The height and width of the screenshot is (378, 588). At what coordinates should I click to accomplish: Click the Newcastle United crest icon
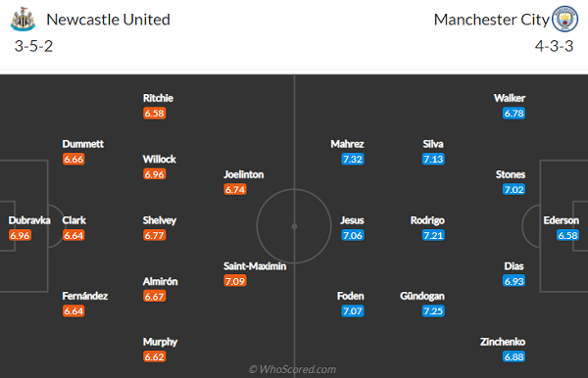click(23, 20)
